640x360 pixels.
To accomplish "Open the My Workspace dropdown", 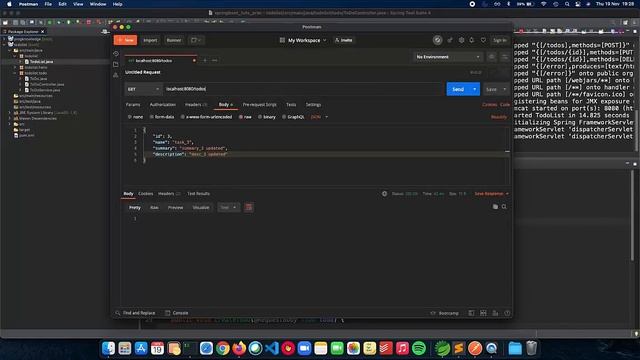I will point(303,40).
